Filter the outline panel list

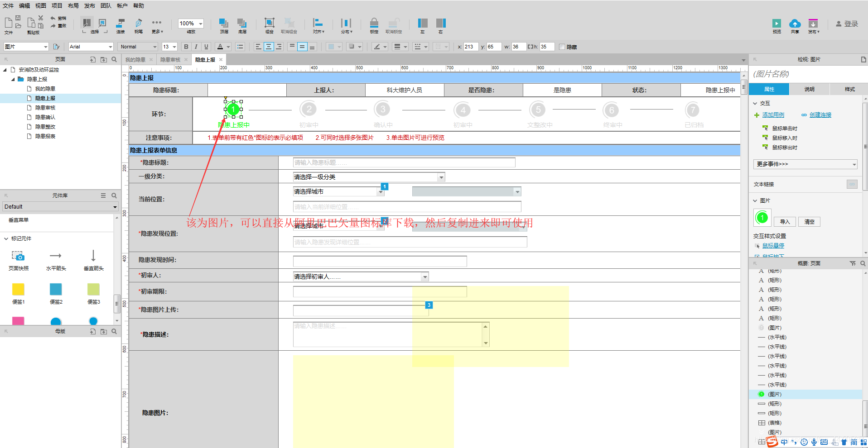853,263
